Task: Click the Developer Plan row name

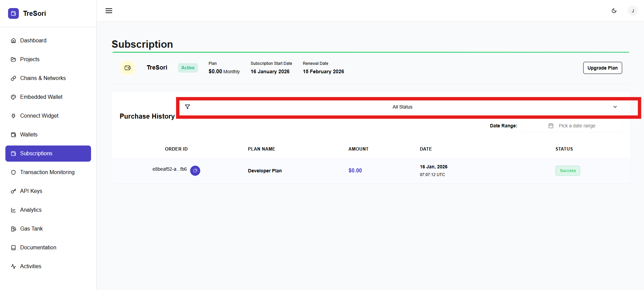Action: pos(265,171)
